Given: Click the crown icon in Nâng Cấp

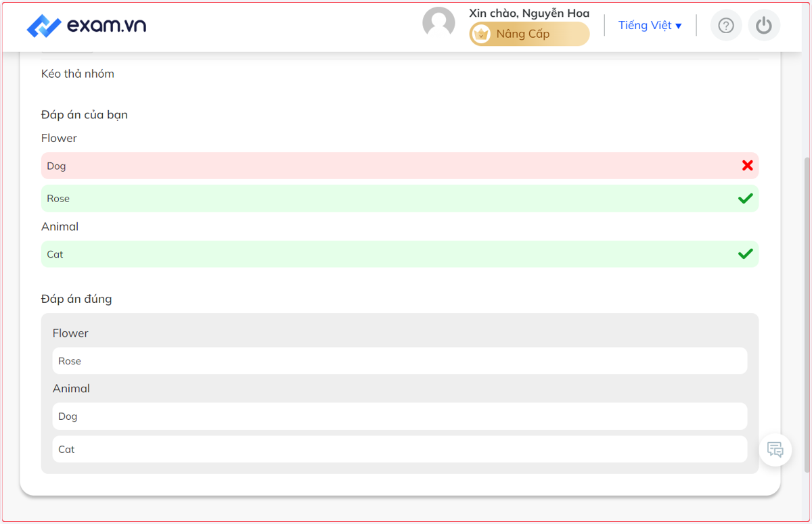Looking at the screenshot, I should pyautogui.click(x=481, y=34).
